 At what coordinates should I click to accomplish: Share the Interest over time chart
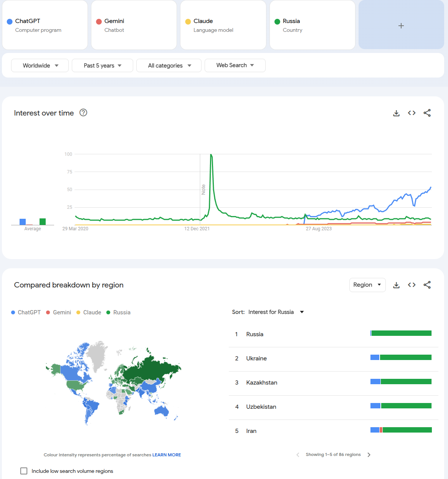(x=427, y=113)
